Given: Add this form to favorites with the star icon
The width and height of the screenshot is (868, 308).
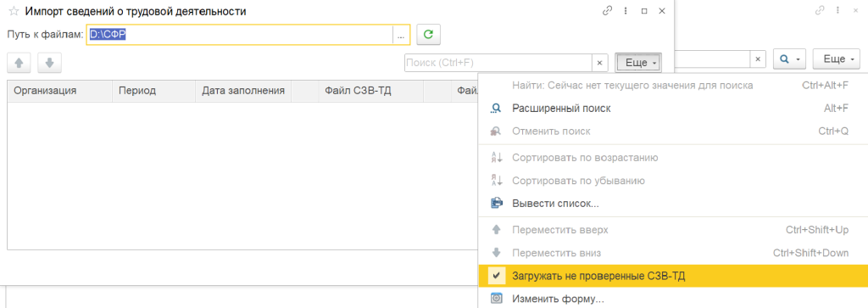Looking at the screenshot, I should [x=14, y=11].
